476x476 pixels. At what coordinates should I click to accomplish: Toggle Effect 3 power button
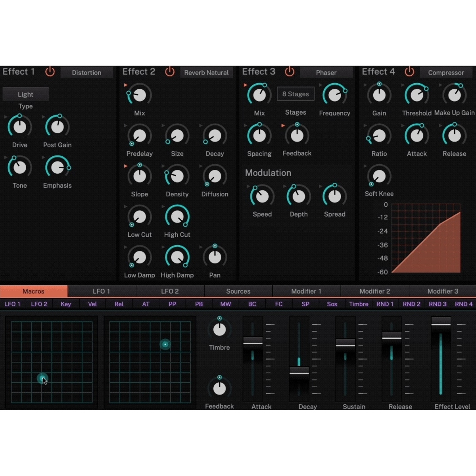tap(290, 72)
